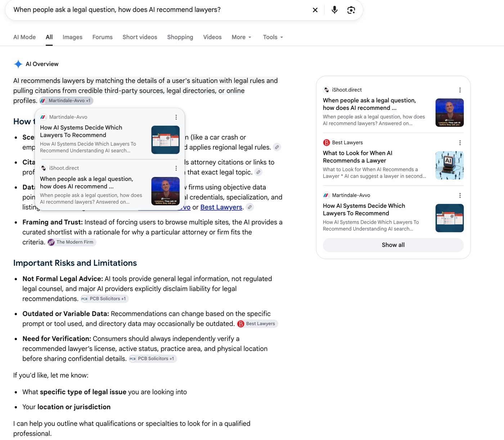Click link icon after 'that exact legal topic'
This screenshot has width=504, height=440.
(x=258, y=172)
